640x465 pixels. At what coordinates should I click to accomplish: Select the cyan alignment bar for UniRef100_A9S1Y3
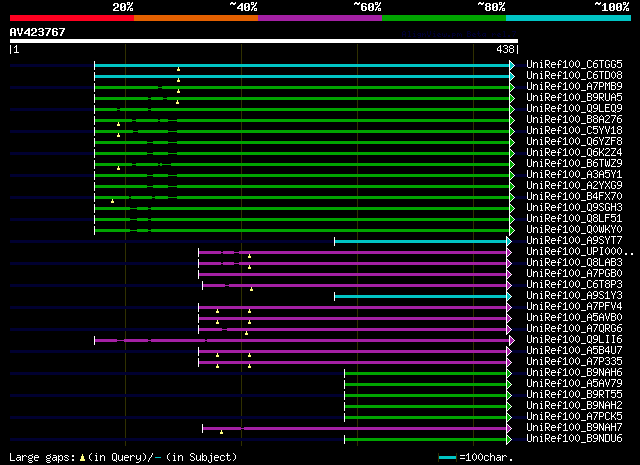[420, 296]
